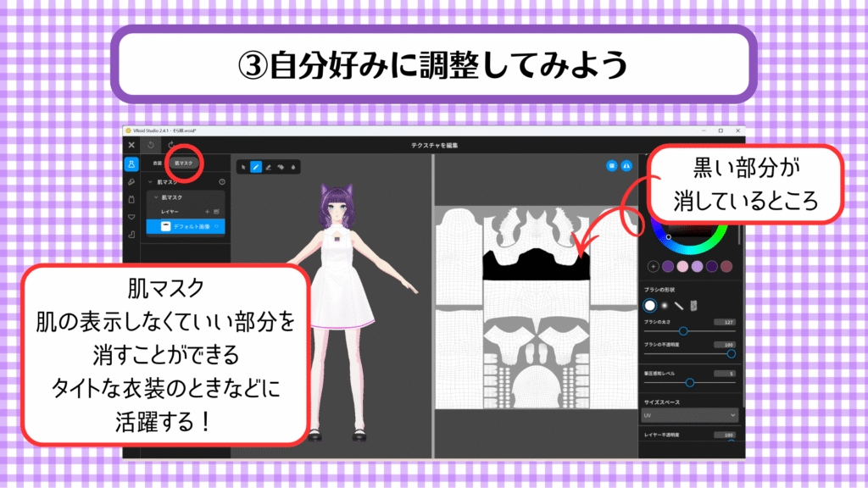Switch to the 肌マスク tab
This screenshot has width=868, height=488.
[183, 162]
